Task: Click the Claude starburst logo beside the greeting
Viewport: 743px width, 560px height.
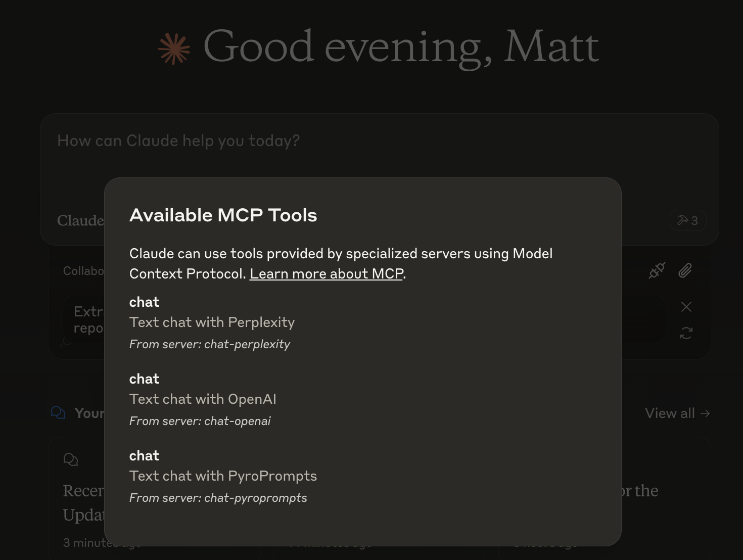Action: coord(174,48)
